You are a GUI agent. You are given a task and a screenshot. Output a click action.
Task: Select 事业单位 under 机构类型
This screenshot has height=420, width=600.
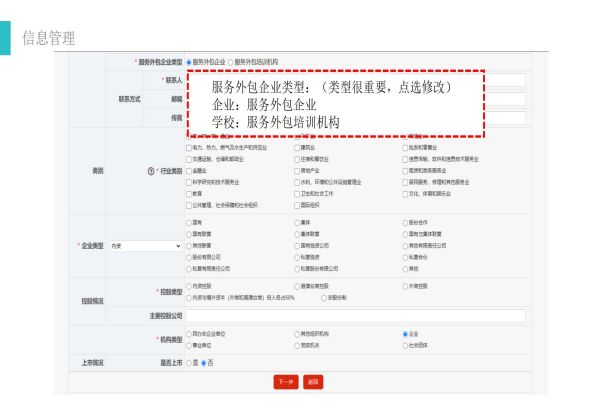pyautogui.click(x=190, y=344)
